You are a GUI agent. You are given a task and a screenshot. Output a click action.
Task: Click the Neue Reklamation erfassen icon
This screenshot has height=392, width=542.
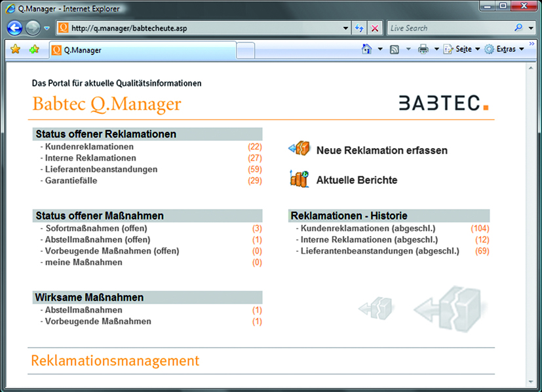(299, 148)
